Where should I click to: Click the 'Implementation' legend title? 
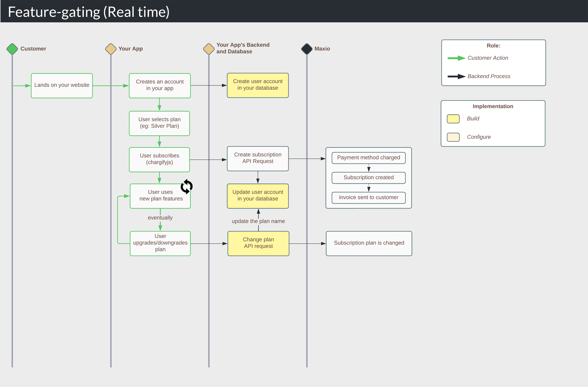point(493,106)
